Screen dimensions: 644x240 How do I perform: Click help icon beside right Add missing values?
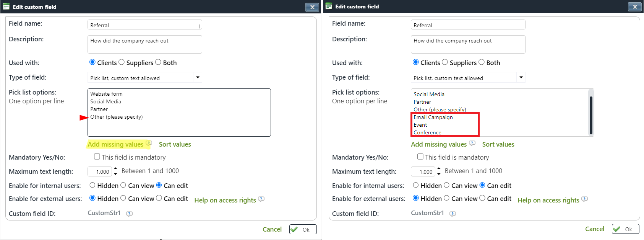(x=472, y=143)
